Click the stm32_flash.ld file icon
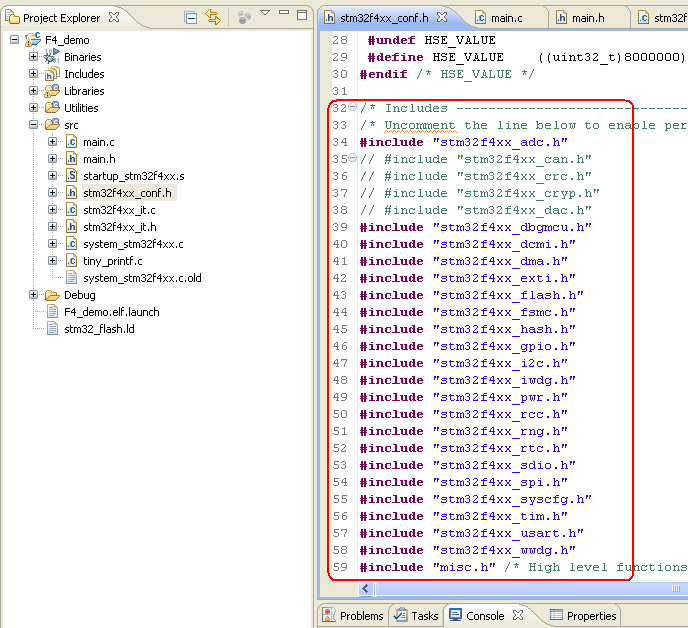Screen dimensions: 688x628 [52, 329]
